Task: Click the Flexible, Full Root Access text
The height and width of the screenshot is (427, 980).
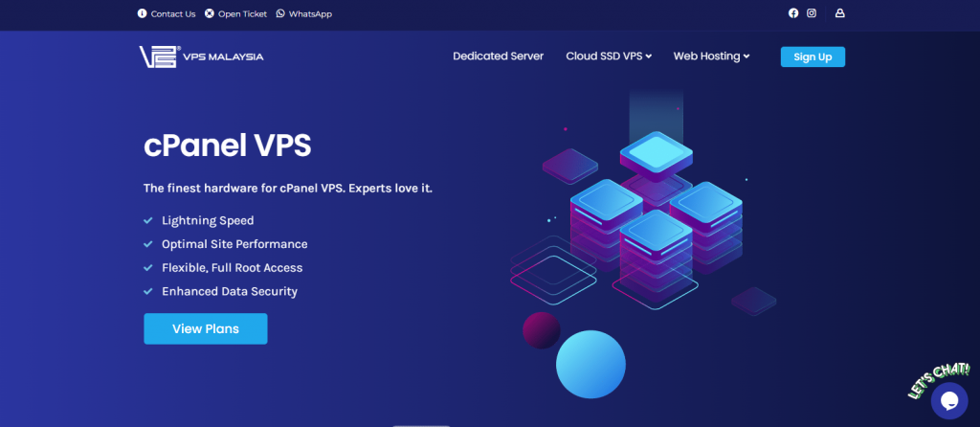Action: (x=232, y=268)
